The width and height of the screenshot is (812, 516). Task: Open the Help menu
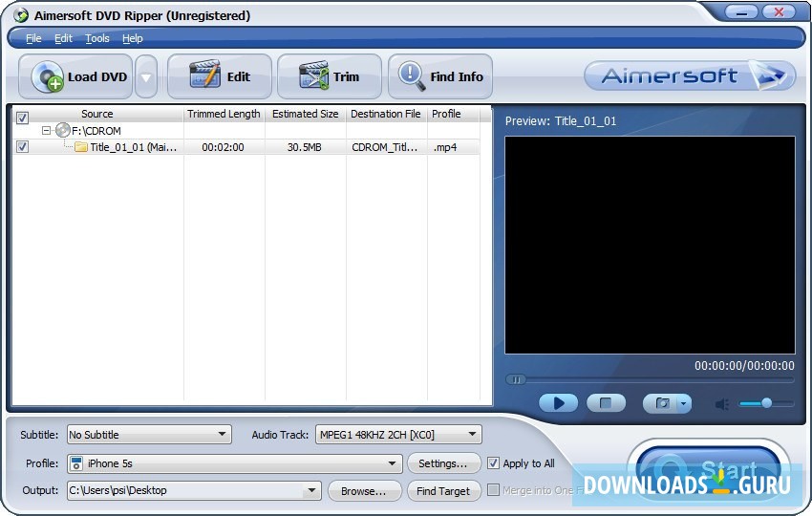[133, 38]
